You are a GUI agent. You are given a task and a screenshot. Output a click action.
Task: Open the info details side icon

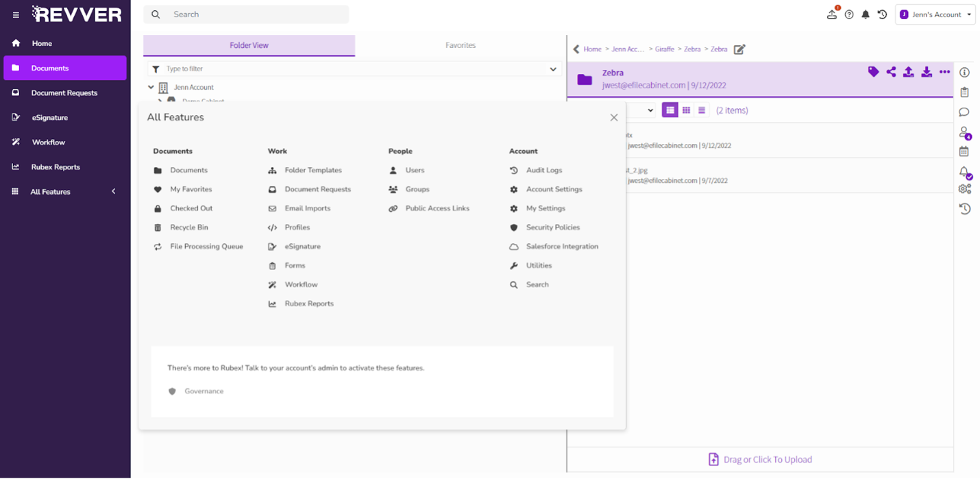click(964, 73)
